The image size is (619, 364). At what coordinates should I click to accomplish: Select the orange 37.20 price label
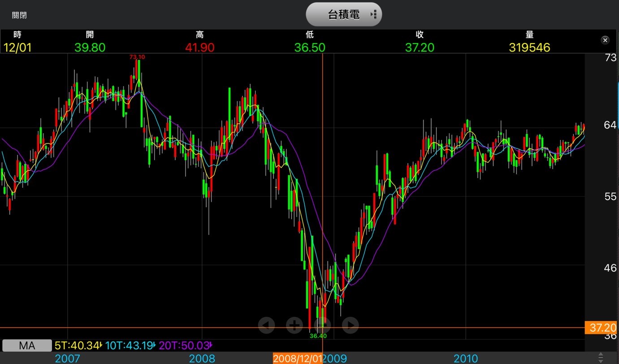tap(602, 328)
